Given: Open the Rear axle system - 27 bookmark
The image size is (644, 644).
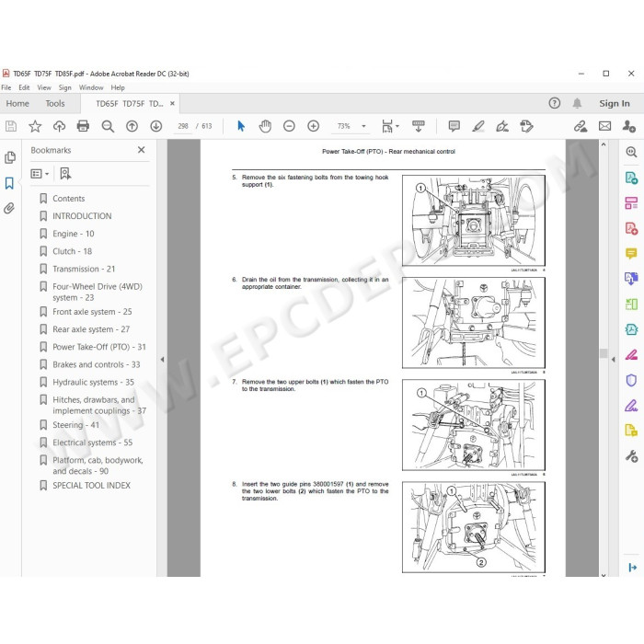Looking at the screenshot, I should click(91, 329).
